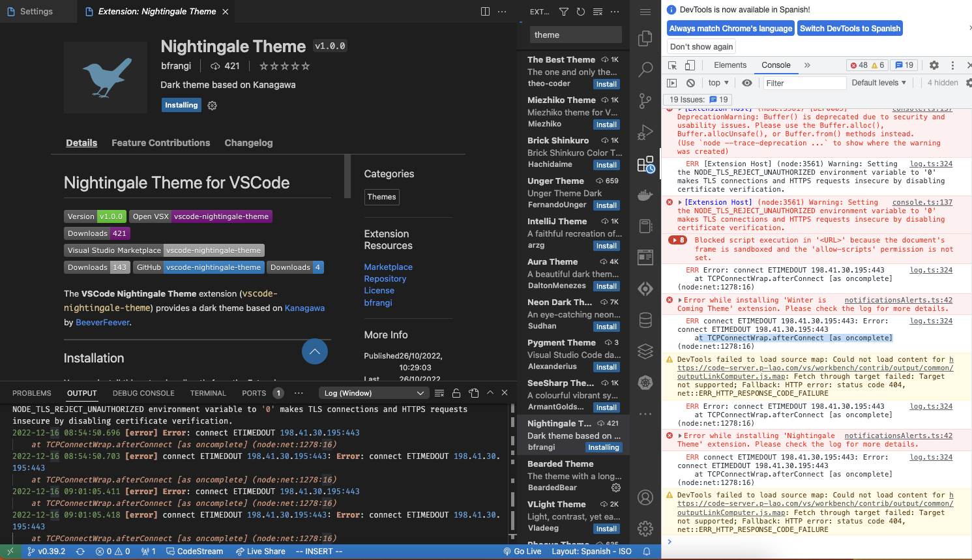Toggle the DevTools console sidebar
The width and height of the screenshot is (972, 560).
click(672, 83)
